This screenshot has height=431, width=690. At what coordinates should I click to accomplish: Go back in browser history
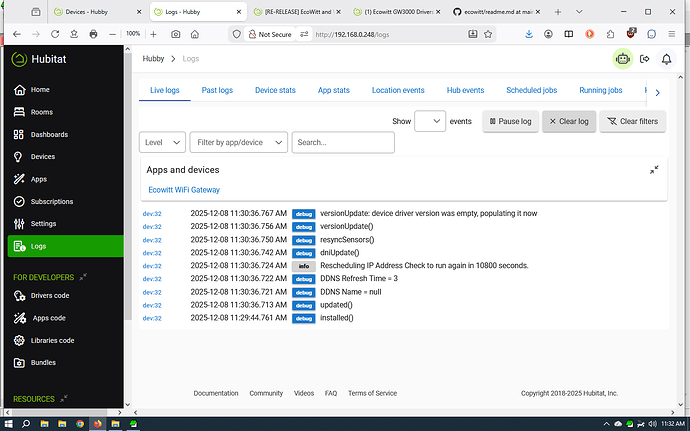(17, 34)
